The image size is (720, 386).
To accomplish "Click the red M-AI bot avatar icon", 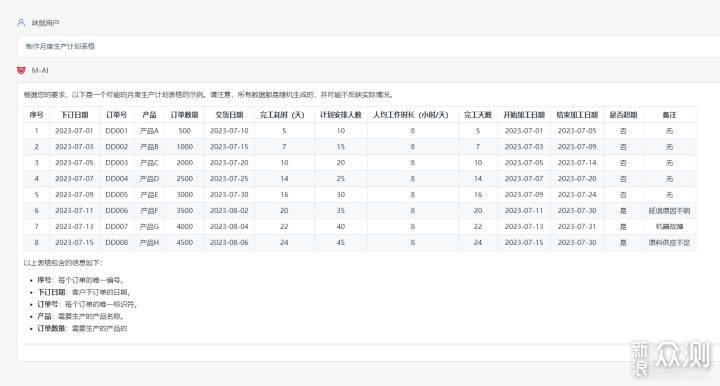I will (x=21, y=70).
